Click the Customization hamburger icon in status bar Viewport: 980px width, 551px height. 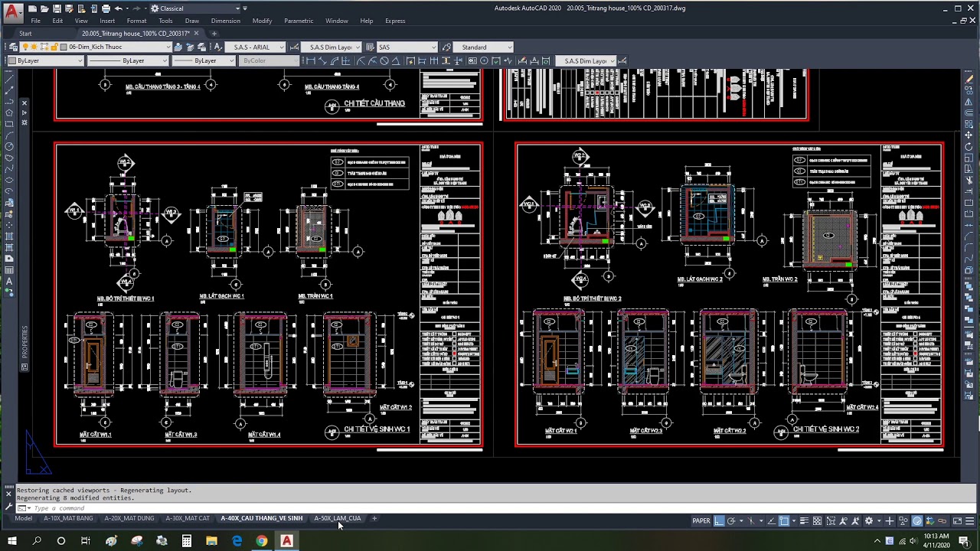971,521
